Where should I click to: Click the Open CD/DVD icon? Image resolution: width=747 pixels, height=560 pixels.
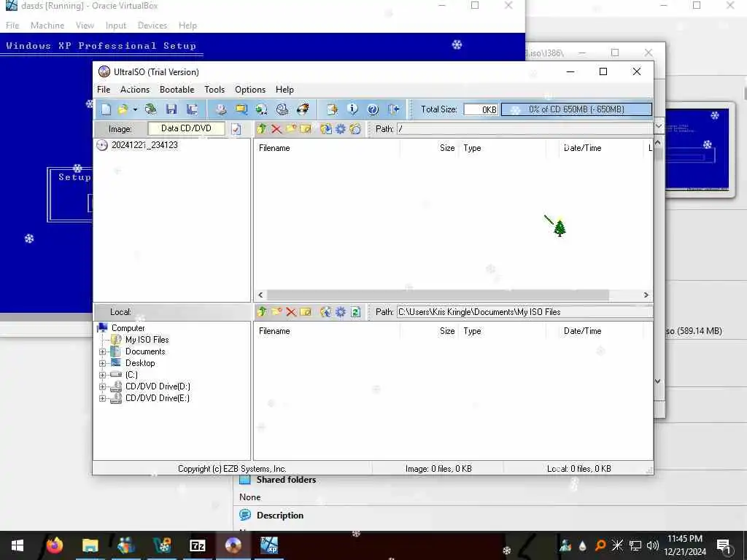(x=150, y=109)
